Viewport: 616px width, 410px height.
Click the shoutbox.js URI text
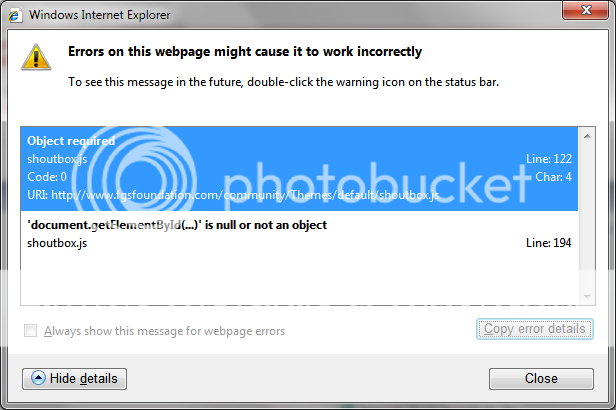tap(233, 195)
